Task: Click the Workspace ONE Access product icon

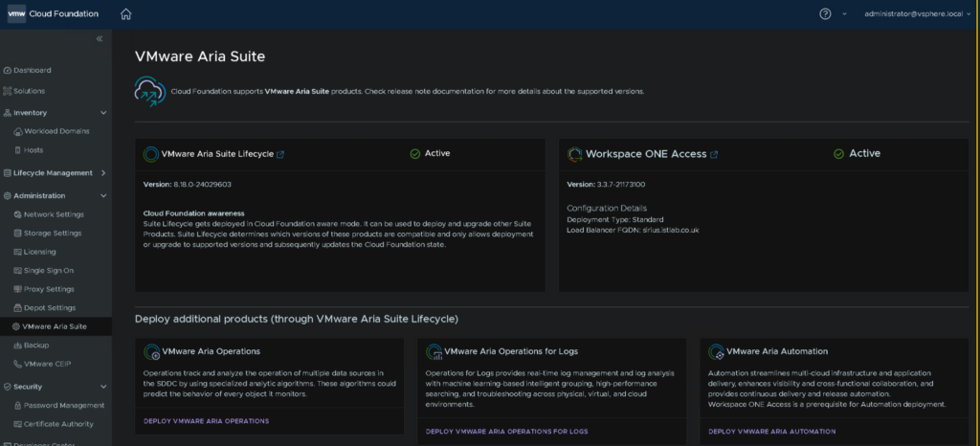Action: pos(575,154)
